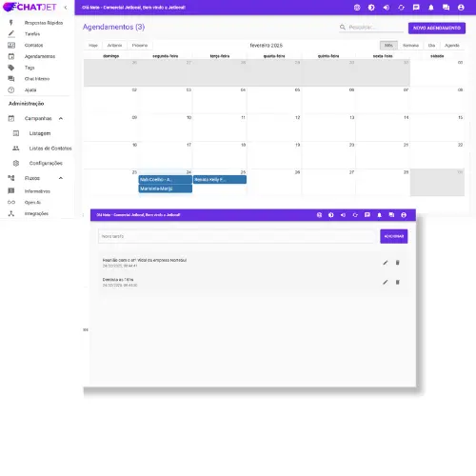Collapse the Campanhas section
The height and width of the screenshot is (476, 476).
[61, 118]
